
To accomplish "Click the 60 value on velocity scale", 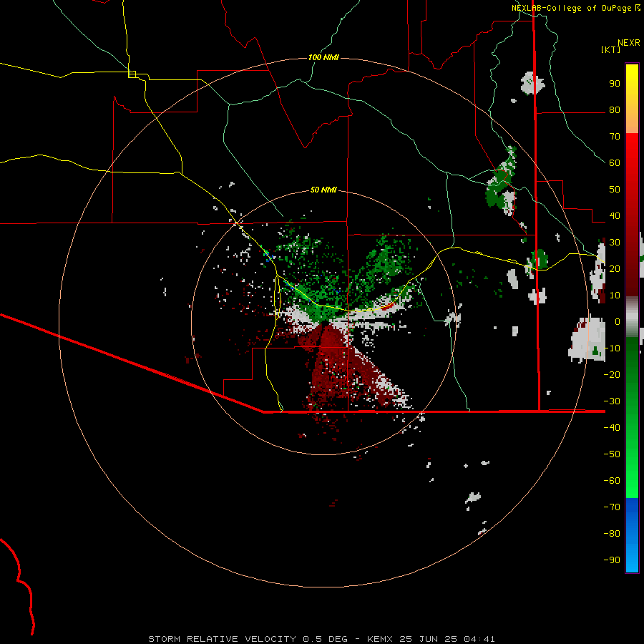I will pos(615,163).
